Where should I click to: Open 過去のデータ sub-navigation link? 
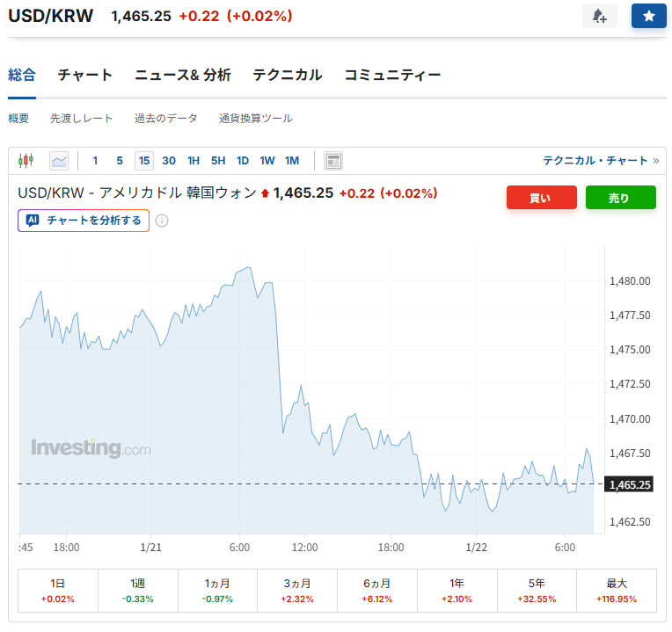tap(166, 119)
